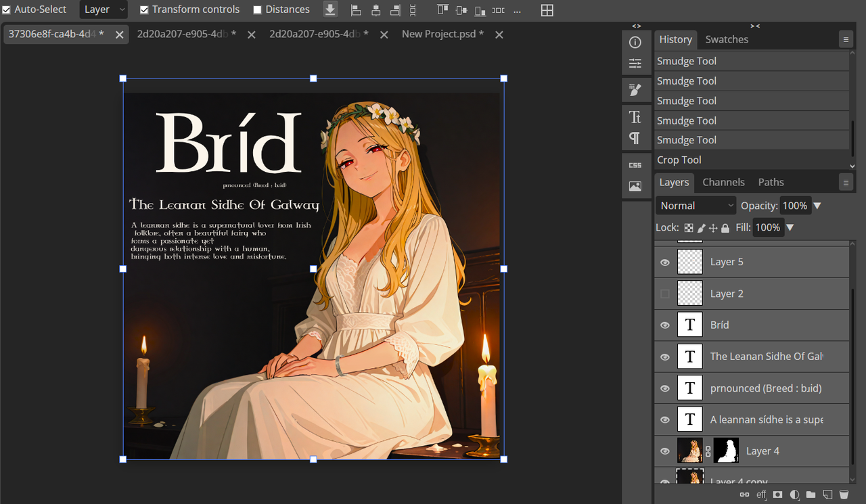Align left edges using toolbar icon
This screenshot has height=504, width=866.
[356, 10]
